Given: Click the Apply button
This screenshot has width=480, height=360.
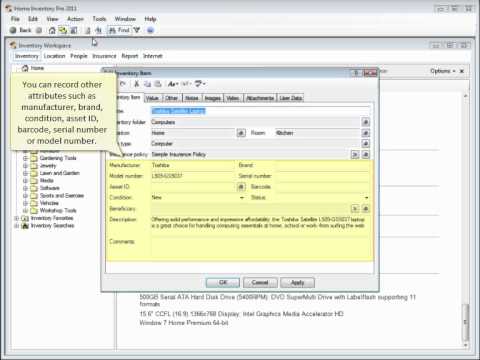Looking at the screenshot, I should pos(297,283).
